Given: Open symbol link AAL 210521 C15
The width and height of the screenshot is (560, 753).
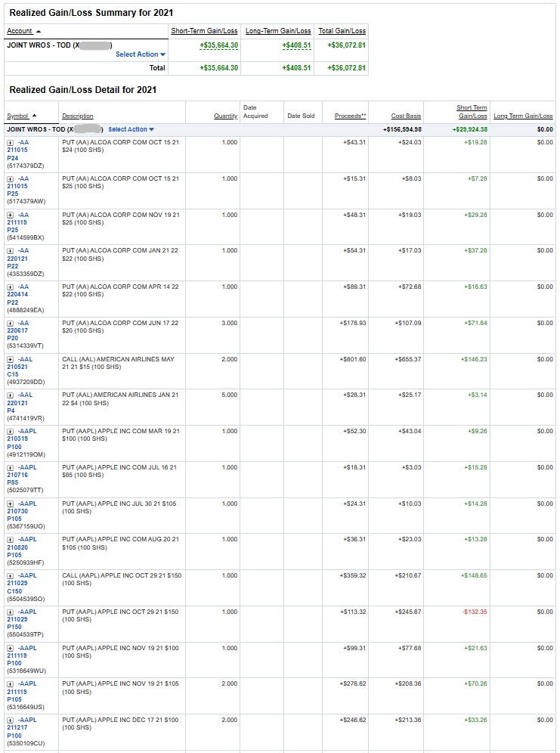Looking at the screenshot, I should click(20, 367).
